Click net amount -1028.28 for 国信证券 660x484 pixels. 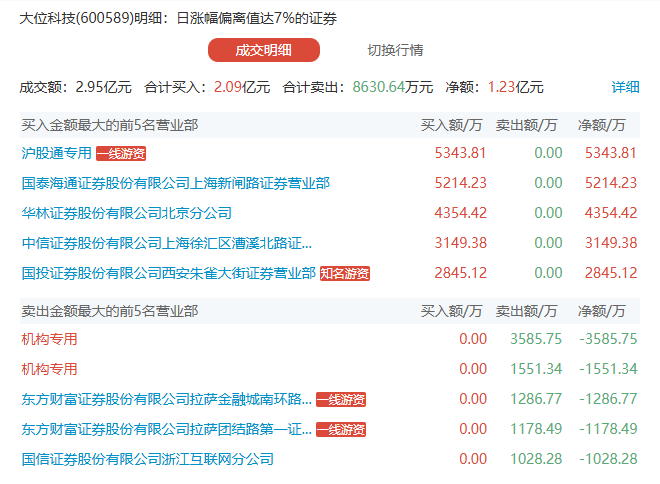coord(608,459)
